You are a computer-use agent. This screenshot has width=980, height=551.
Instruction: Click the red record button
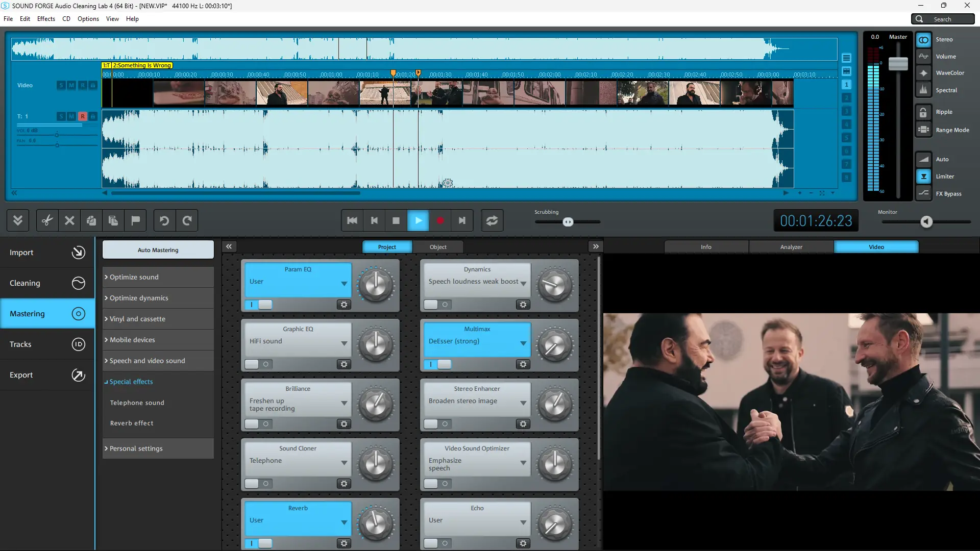point(440,220)
